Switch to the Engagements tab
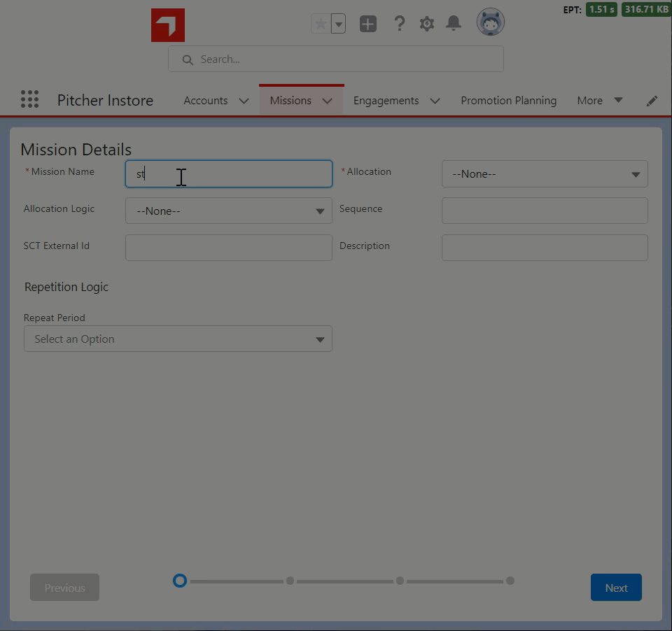Viewport: 672px width, 631px height. point(386,101)
